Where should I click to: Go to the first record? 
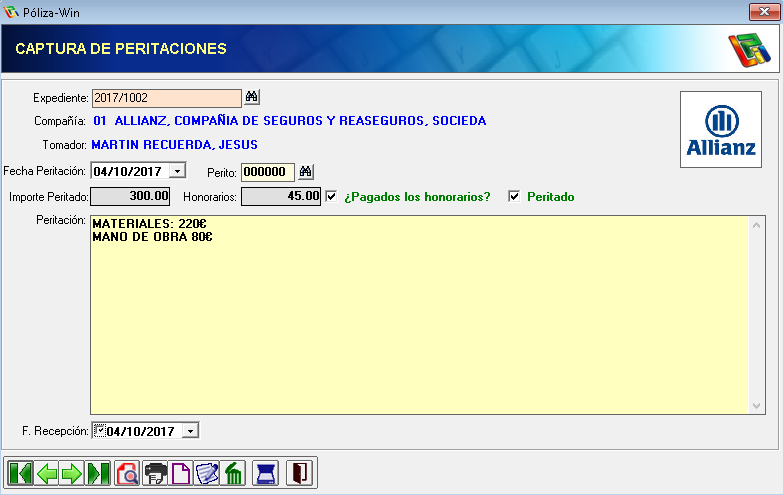pos(20,473)
